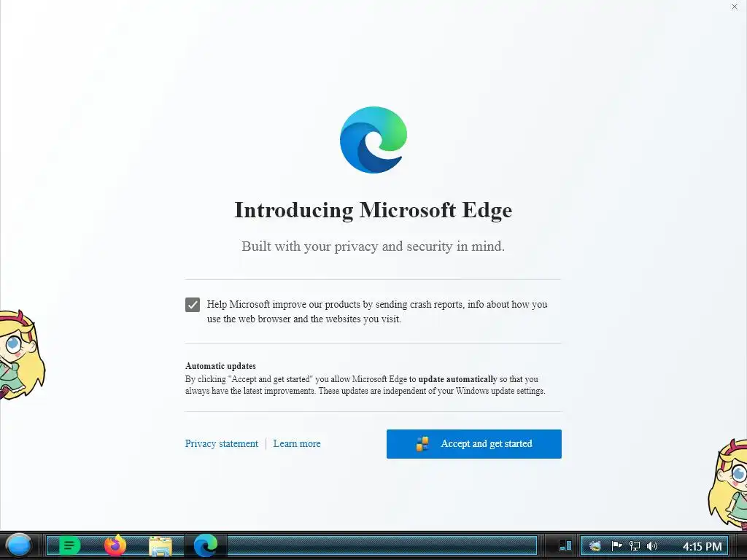Click Accept and get started button

click(474, 444)
